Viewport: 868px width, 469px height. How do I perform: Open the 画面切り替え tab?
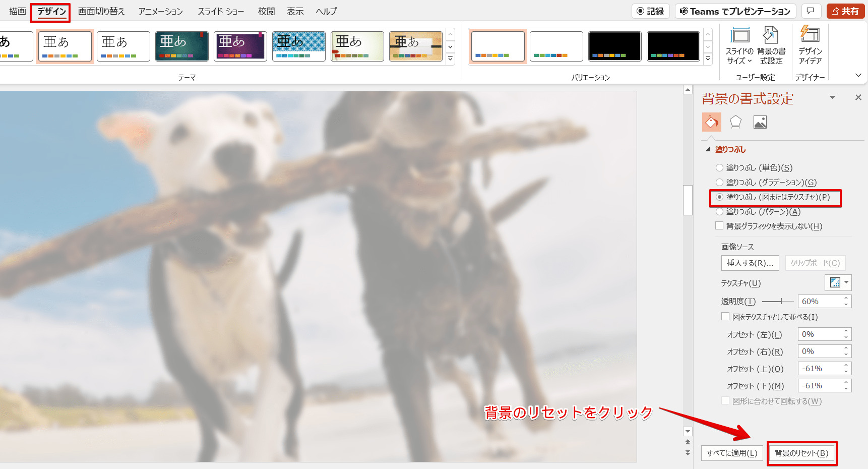pyautogui.click(x=101, y=11)
